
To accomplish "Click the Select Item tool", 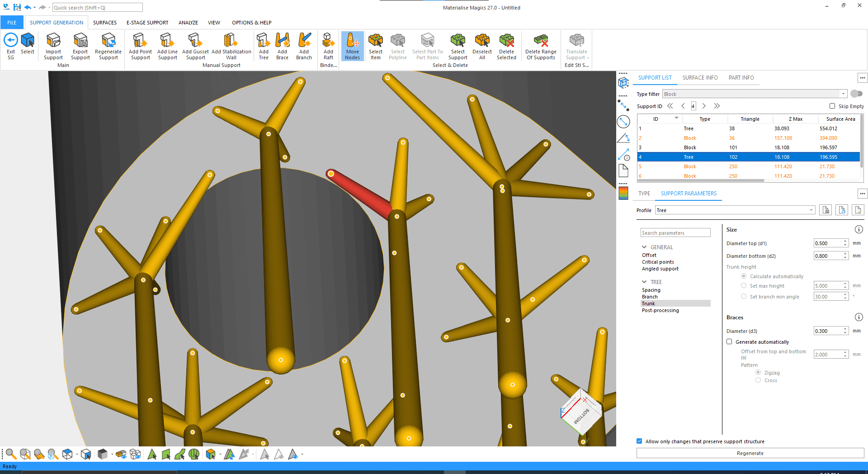I will (x=376, y=46).
